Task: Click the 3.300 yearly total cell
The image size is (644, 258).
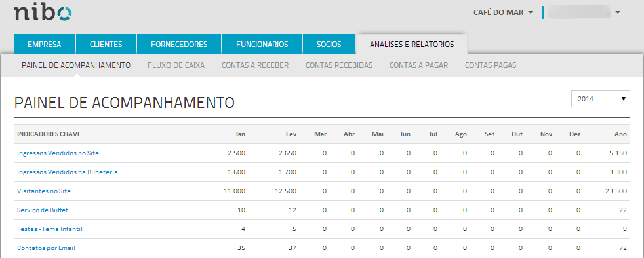Action: [618, 172]
